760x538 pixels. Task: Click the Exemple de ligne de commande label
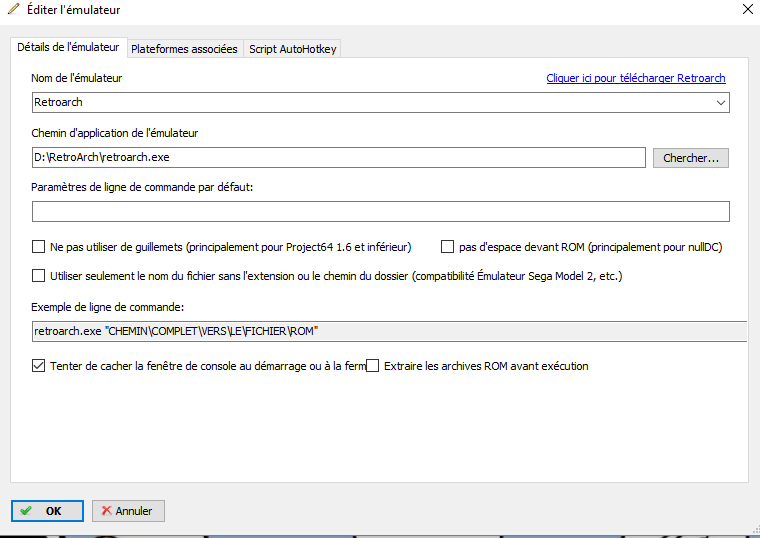click(108, 307)
